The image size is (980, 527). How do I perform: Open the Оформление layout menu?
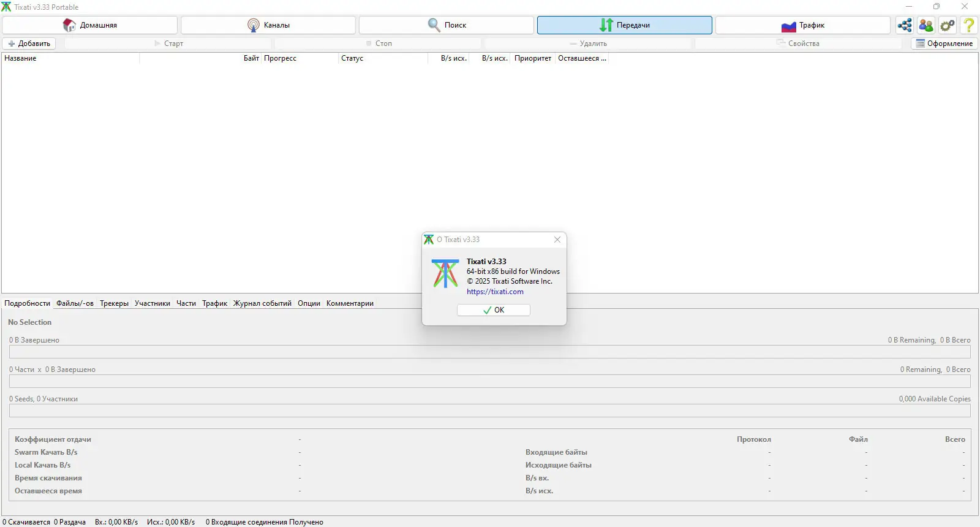pyautogui.click(x=944, y=44)
